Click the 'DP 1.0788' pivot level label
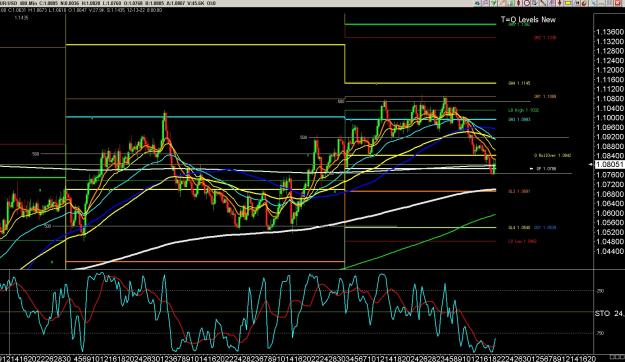Image resolution: width=625 pixels, height=362 pixels. coord(546,169)
